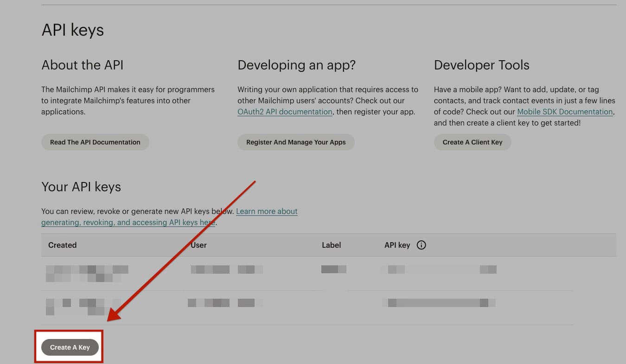Click the Label column header
The image size is (626, 364).
pos(331,245)
